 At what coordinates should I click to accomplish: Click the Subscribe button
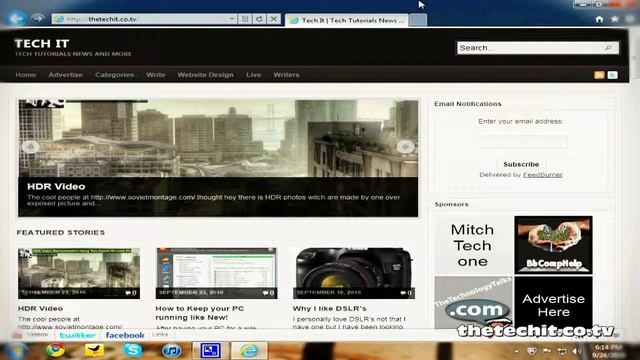point(521,164)
